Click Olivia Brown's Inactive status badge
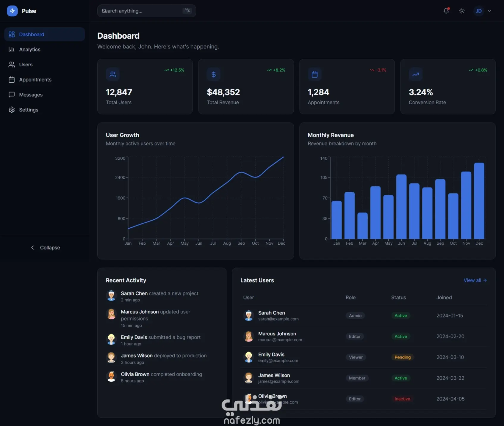The image size is (504, 426). [402, 399]
